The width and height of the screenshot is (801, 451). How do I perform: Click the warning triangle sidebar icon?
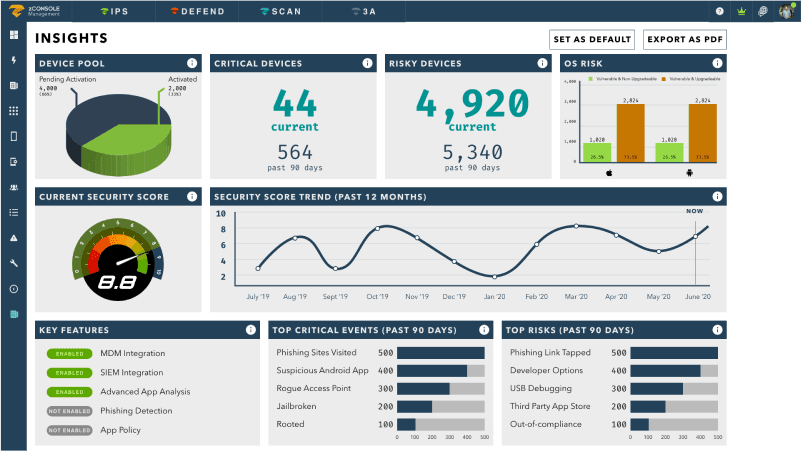[14, 238]
